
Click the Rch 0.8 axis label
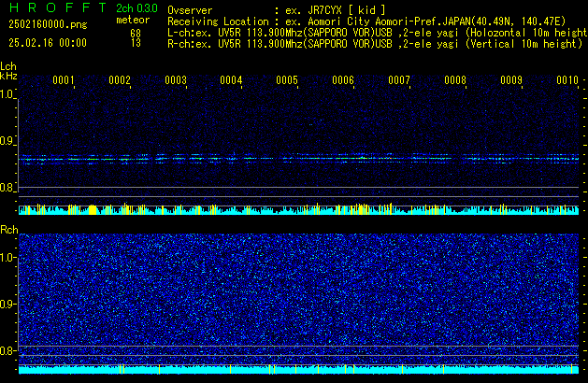point(7,350)
